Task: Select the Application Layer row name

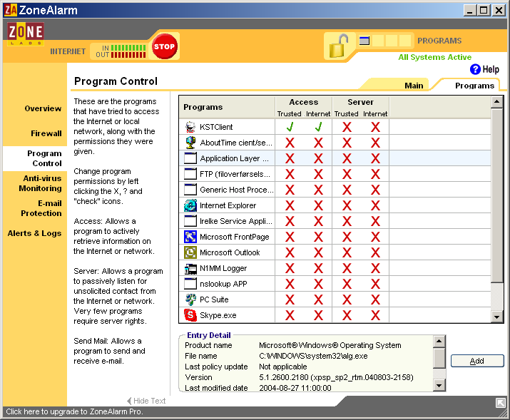Action: [x=235, y=158]
